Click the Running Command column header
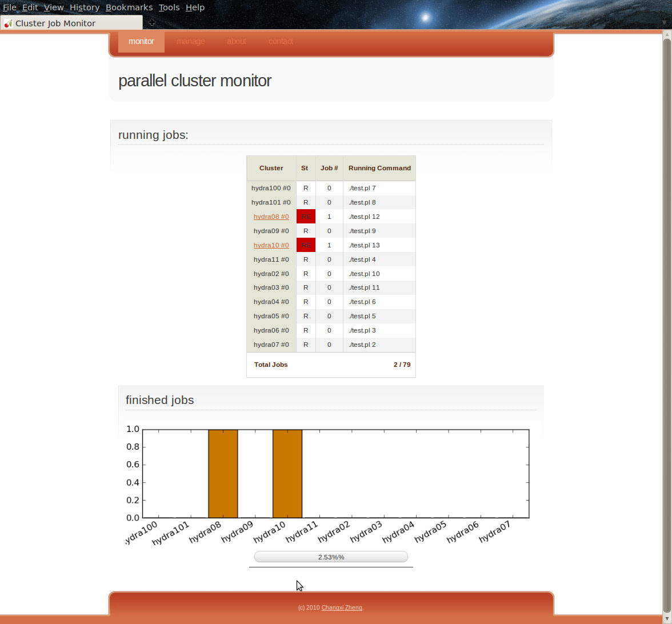The width and height of the screenshot is (672, 624). coord(379,168)
